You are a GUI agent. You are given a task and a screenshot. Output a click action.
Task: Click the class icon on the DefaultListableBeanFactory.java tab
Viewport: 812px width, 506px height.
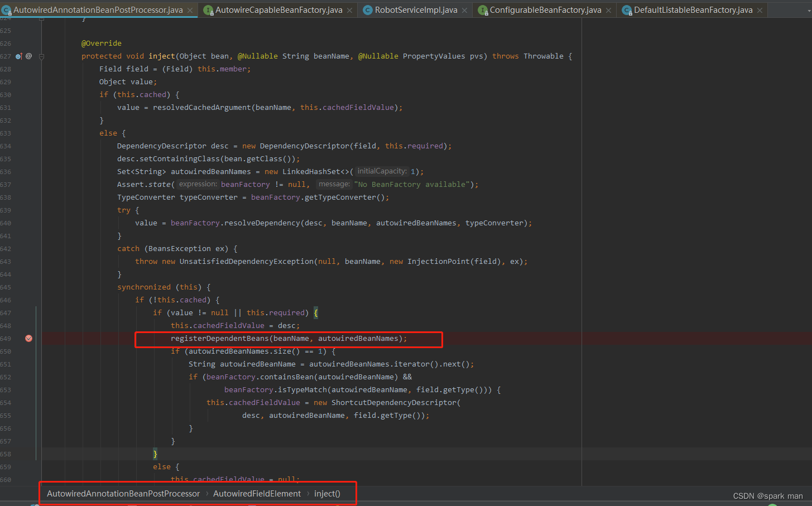coord(627,10)
